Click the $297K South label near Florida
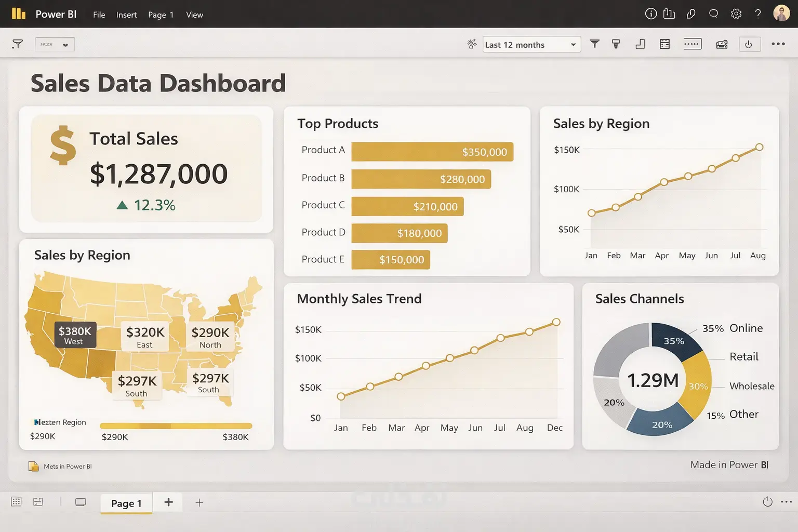 pyautogui.click(x=210, y=382)
